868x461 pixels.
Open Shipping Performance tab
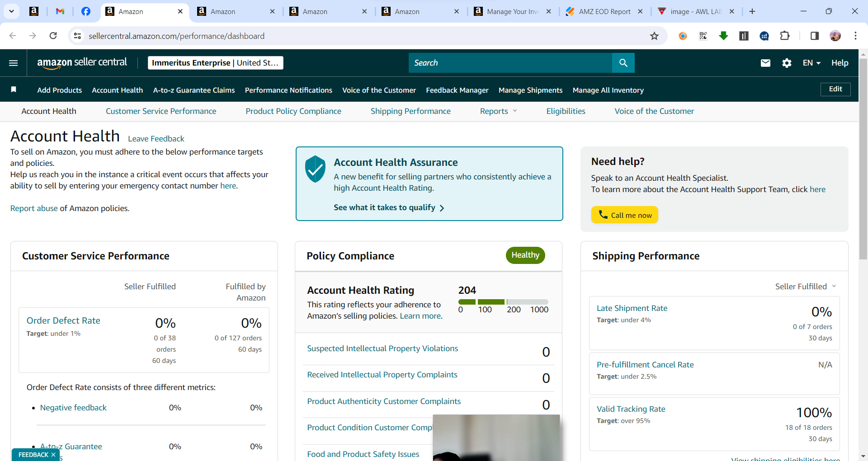coord(410,111)
